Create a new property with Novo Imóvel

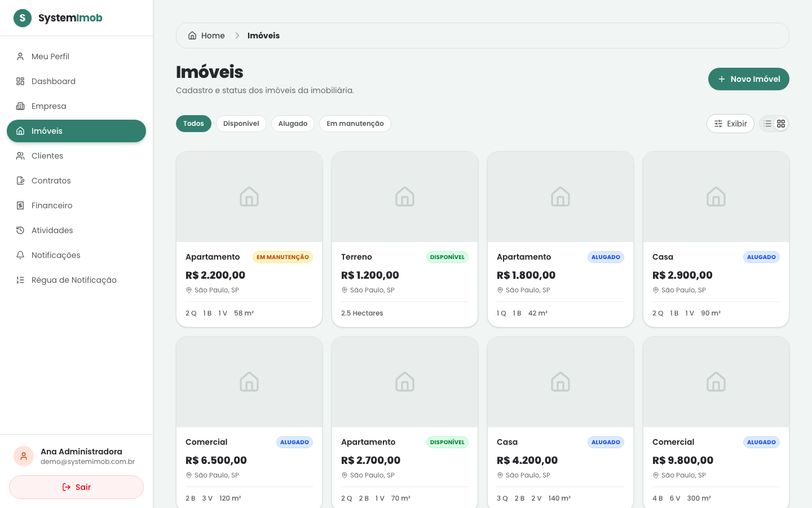pos(749,79)
